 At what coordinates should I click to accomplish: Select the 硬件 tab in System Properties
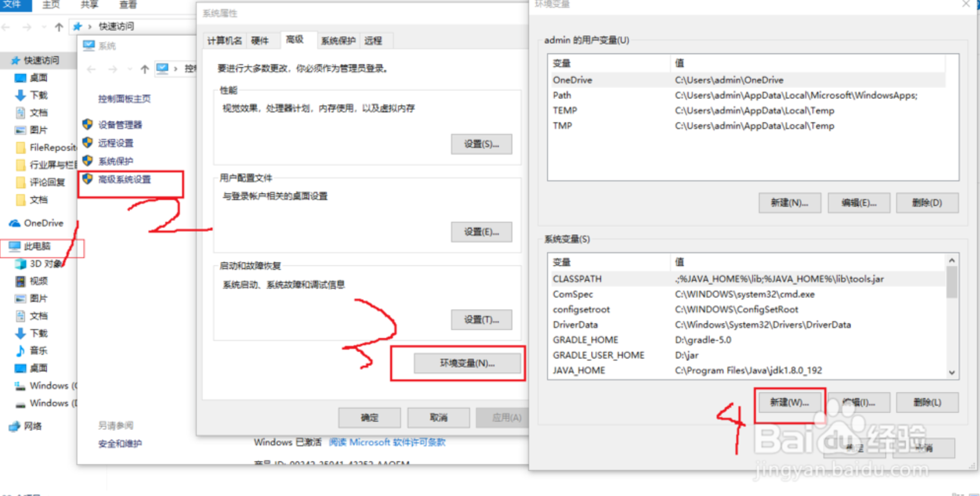click(260, 41)
